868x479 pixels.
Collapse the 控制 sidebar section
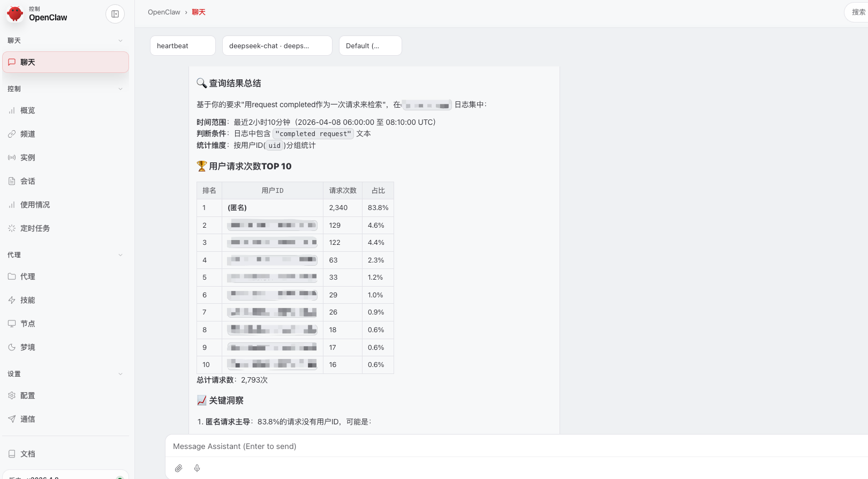(120, 89)
